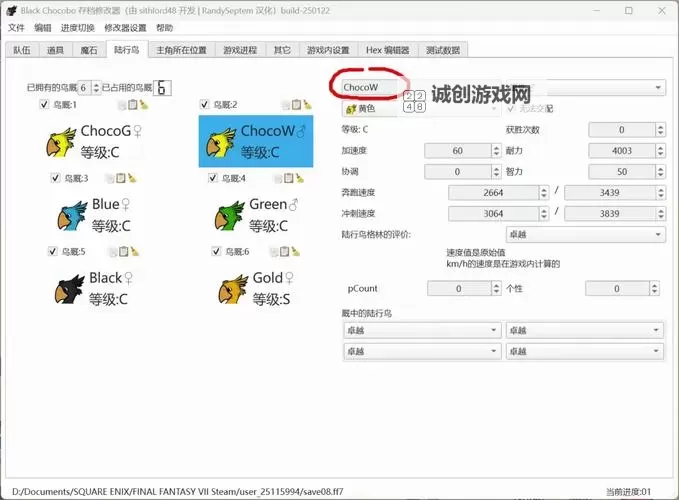Click the pCount spinner arrows
This screenshot has height=500, width=679.
click(x=496, y=288)
